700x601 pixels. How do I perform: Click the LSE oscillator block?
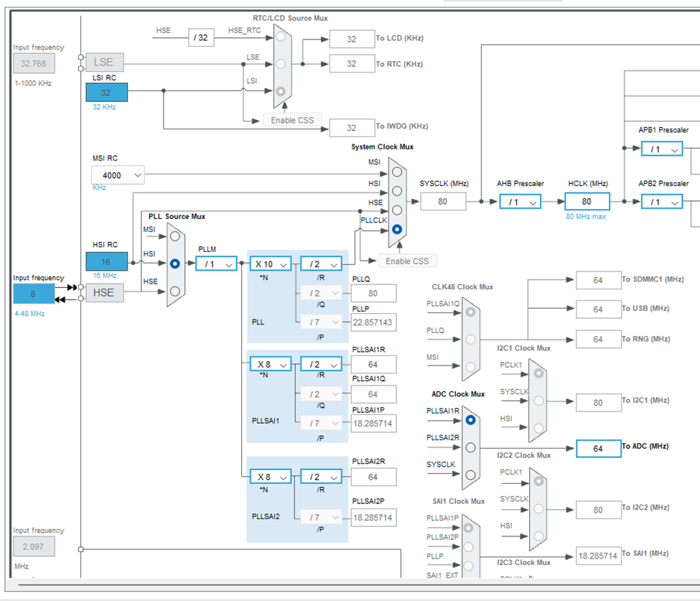click(x=105, y=62)
